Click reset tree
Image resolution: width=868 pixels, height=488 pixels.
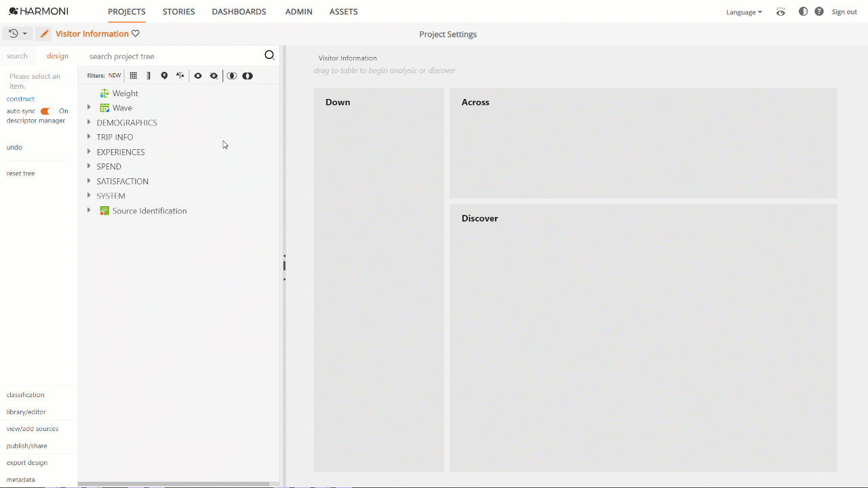pyautogui.click(x=20, y=174)
